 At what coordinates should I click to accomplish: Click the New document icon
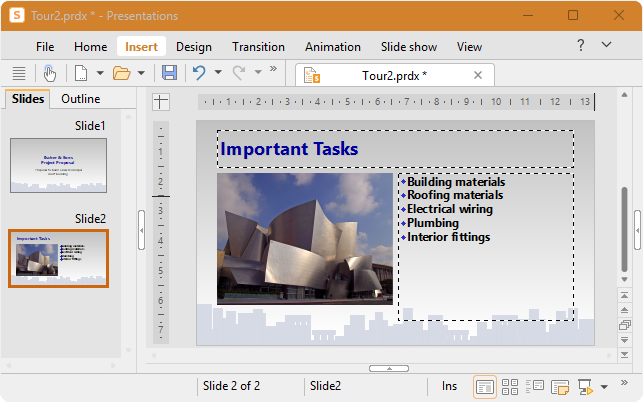click(81, 73)
